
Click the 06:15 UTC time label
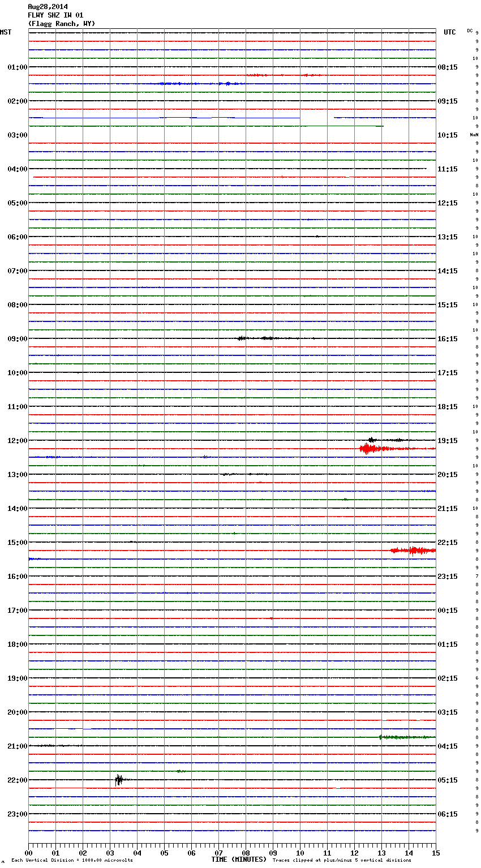click(448, 814)
